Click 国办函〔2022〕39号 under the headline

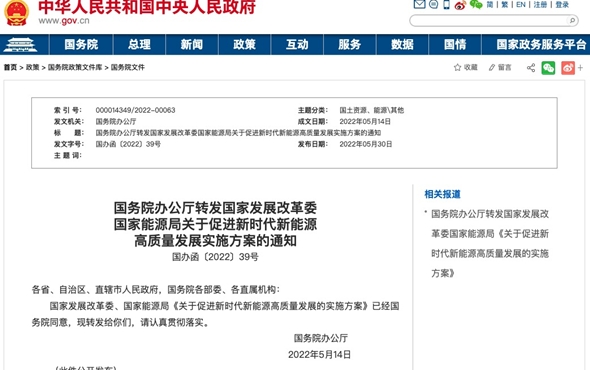coord(215,257)
